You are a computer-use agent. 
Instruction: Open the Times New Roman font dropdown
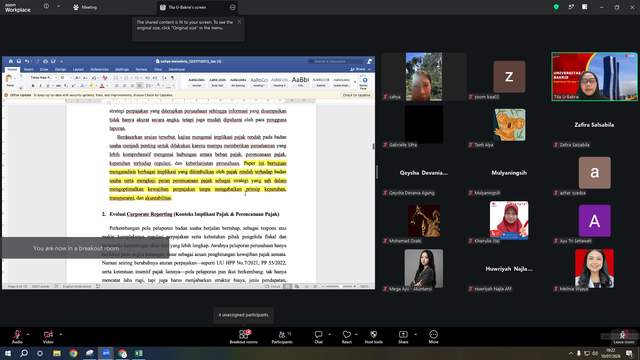tap(44, 78)
